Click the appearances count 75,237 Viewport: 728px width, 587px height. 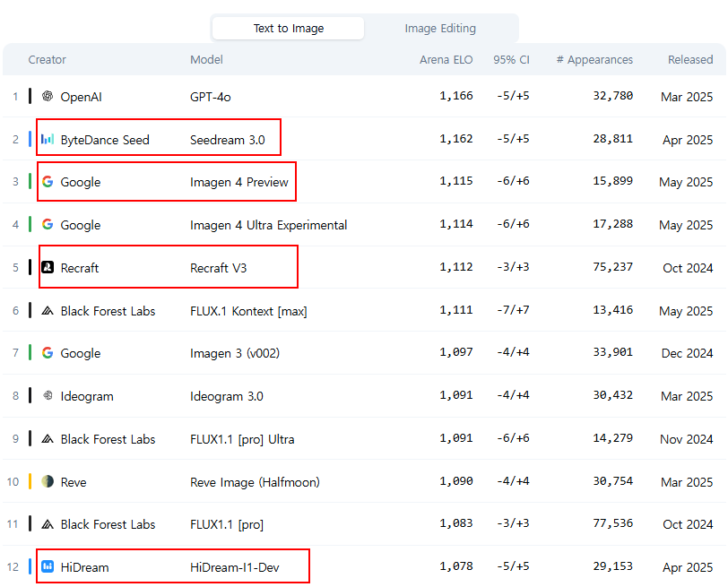point(613,267)
